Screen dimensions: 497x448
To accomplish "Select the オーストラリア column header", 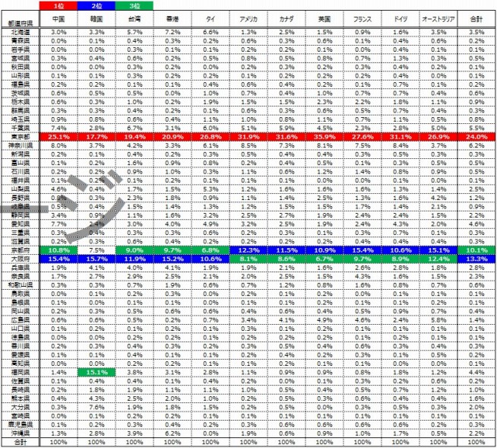I will pyautogui.click(x=438, y=17).
